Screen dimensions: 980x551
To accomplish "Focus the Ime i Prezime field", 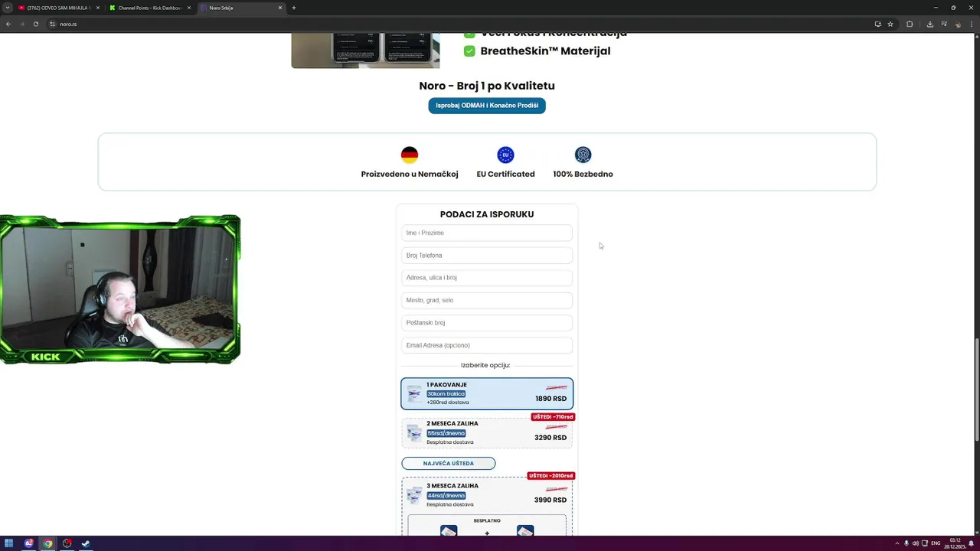I will pos(487,233).
